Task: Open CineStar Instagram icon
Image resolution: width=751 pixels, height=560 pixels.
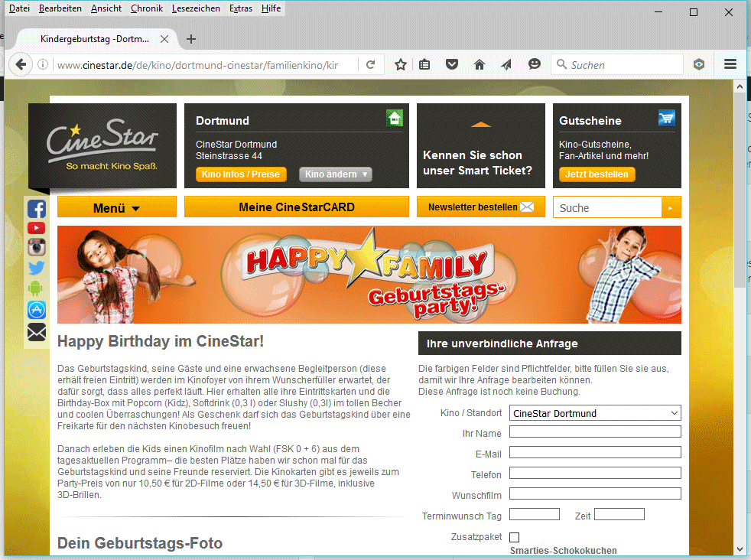Action: 37,247
